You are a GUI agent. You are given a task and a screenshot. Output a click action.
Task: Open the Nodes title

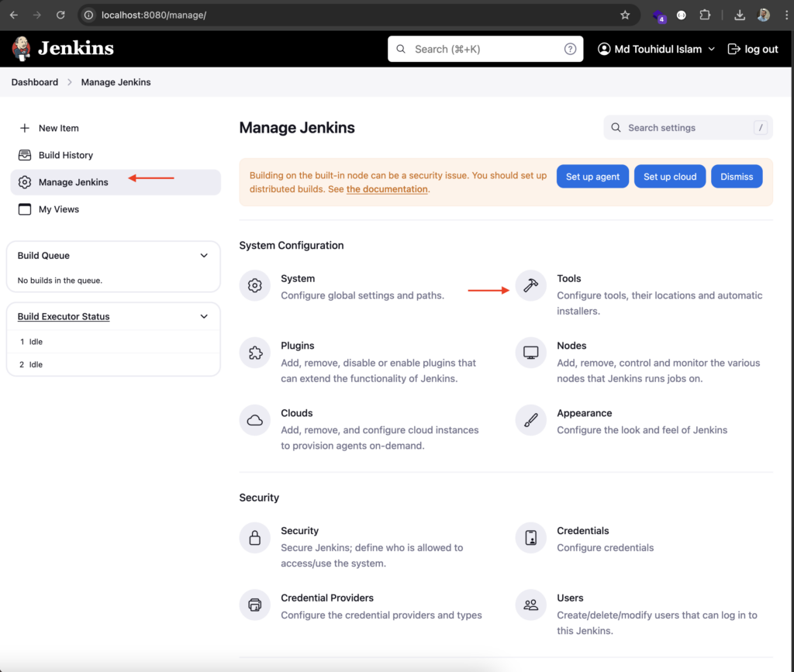[571, 346]
